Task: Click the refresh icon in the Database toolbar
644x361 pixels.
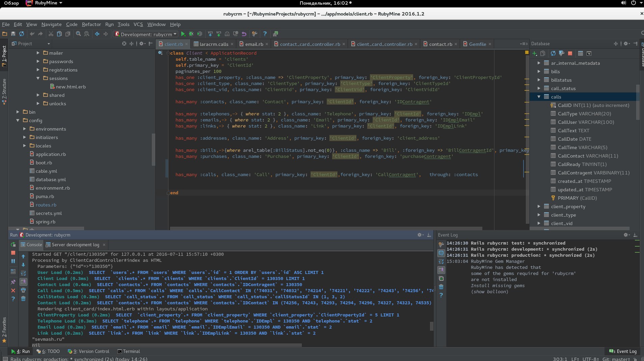Action: [553, 53]
